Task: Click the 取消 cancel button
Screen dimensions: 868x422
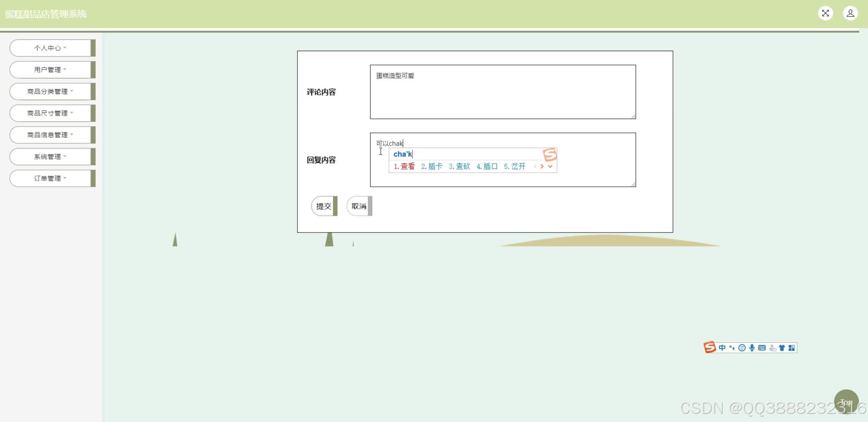Action: click(359, 206)
